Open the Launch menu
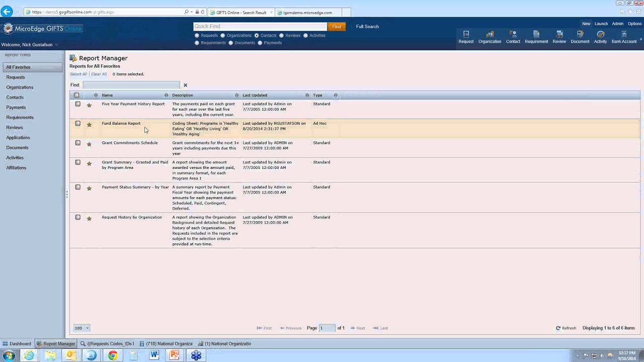644x362 pixels. pos(601,24)
